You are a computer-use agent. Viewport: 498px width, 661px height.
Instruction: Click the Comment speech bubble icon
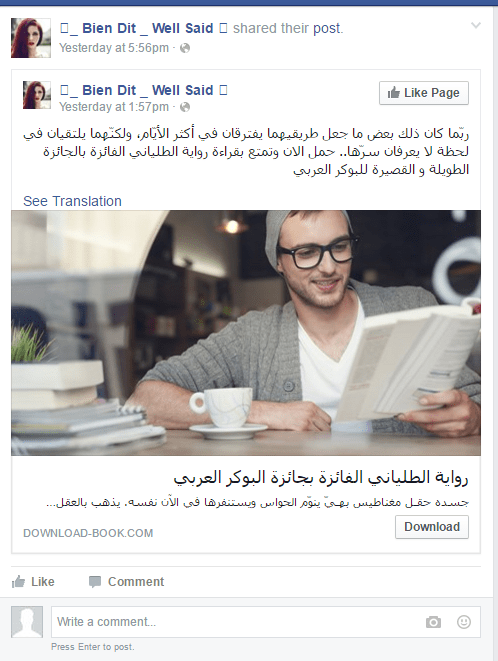pos(95,582)
